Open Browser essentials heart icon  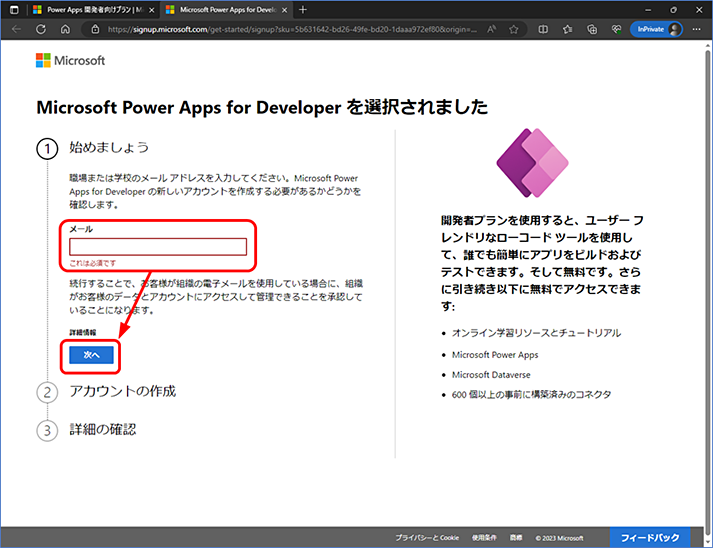pos(617,29)
